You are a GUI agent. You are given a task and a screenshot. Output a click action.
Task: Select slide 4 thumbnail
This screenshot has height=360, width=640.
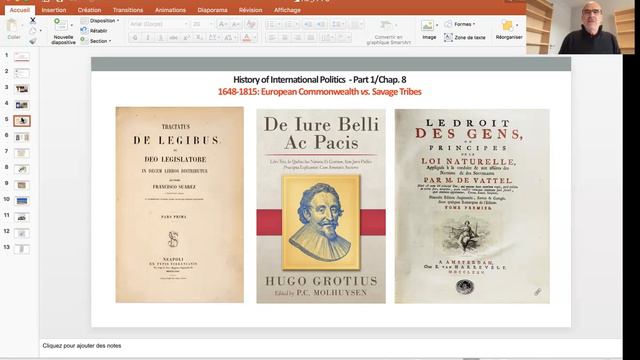pos(22,105)
